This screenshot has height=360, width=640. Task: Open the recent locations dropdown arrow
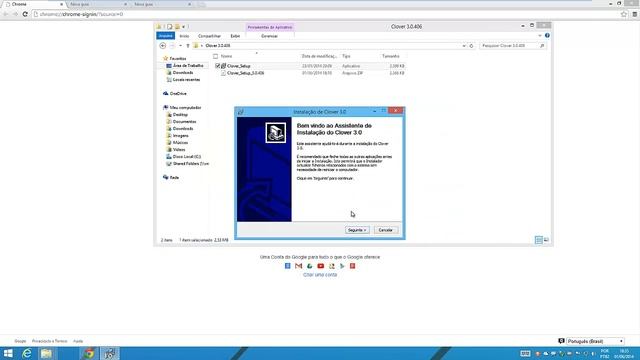pyautogui.click(x=180, y=46)
